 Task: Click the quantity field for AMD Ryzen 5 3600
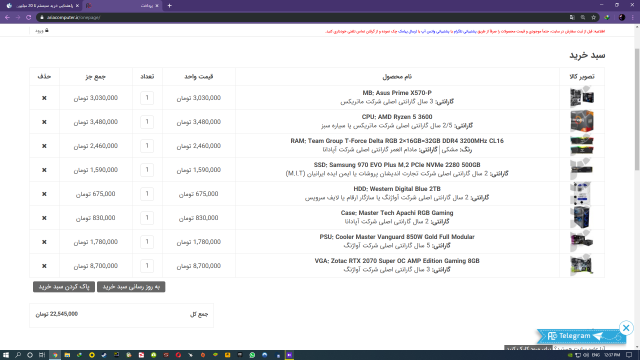click(x=147, y=122)
